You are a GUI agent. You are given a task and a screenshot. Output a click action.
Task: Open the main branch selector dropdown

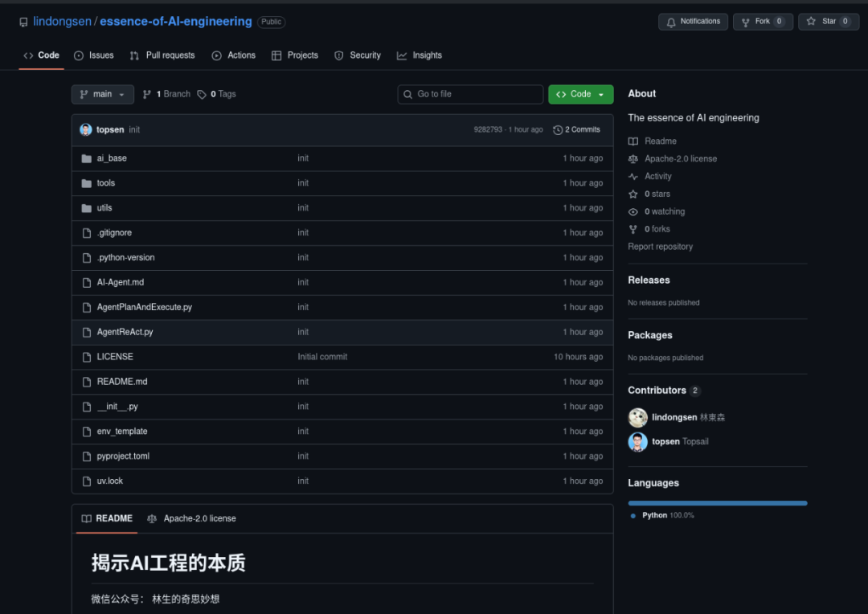coord(102,94)
